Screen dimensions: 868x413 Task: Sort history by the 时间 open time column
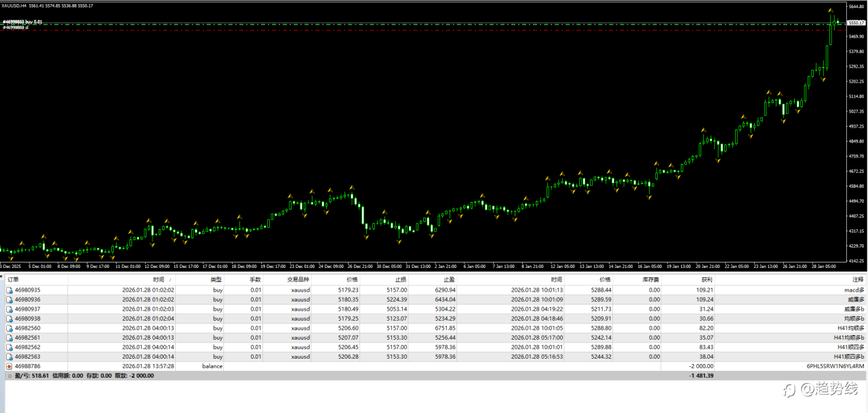(159, 279)
